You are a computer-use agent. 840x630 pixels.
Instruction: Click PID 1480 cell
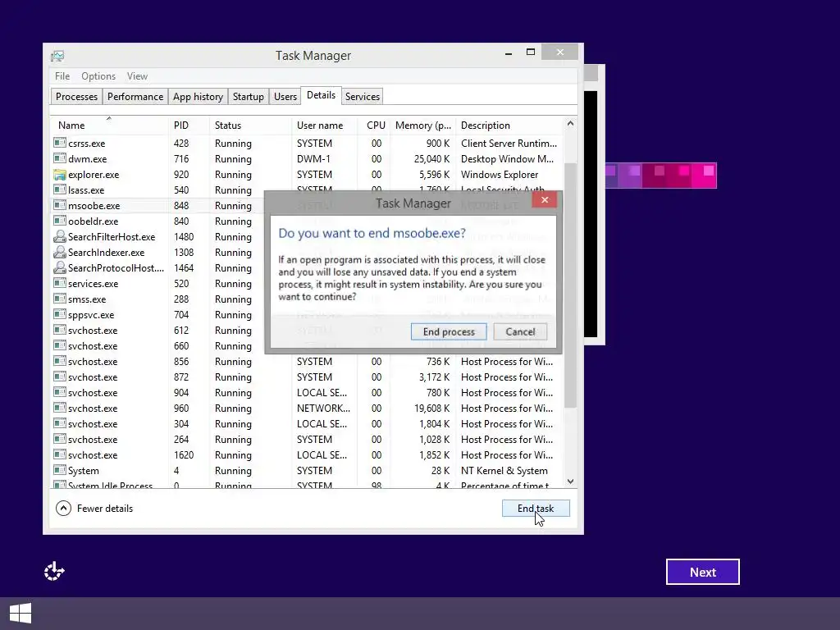[x=184, y=237]
